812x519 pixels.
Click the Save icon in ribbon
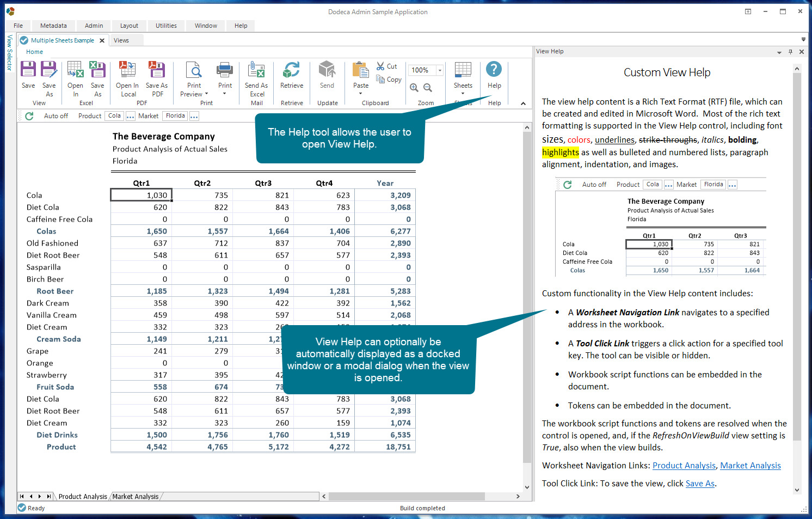(28, 69)
